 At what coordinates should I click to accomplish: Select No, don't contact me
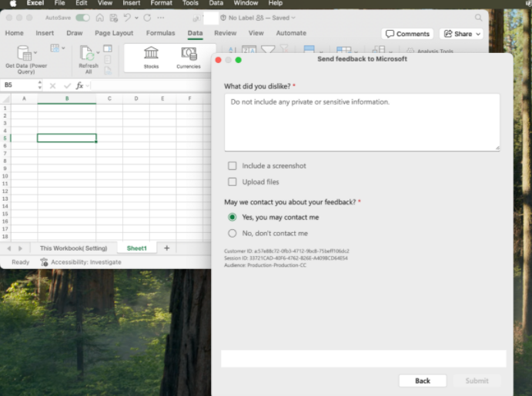click(233, 234)
